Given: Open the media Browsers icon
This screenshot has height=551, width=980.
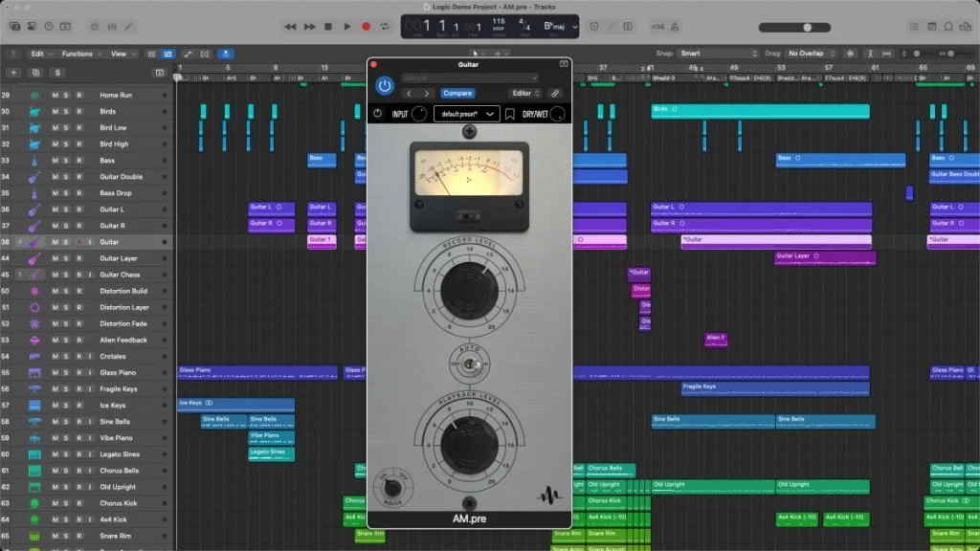Looking at the screenshot, I should coord(967,27).
